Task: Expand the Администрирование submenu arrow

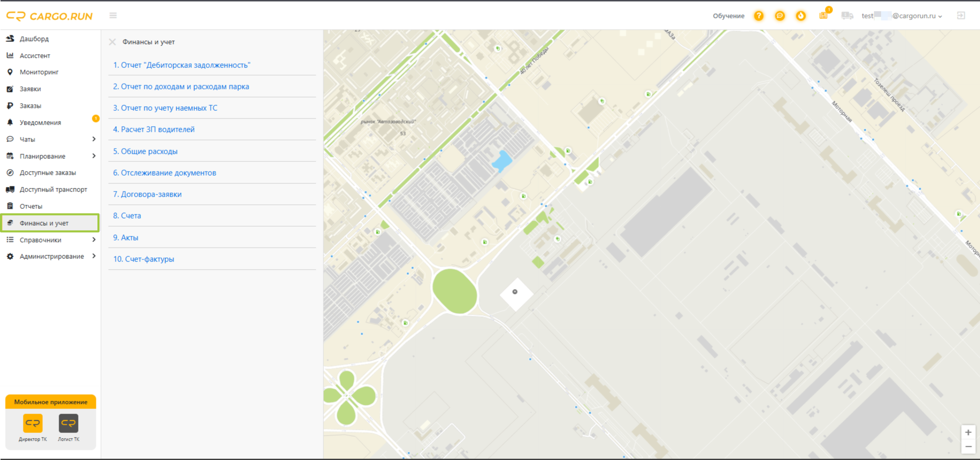Action: (94, 256)
